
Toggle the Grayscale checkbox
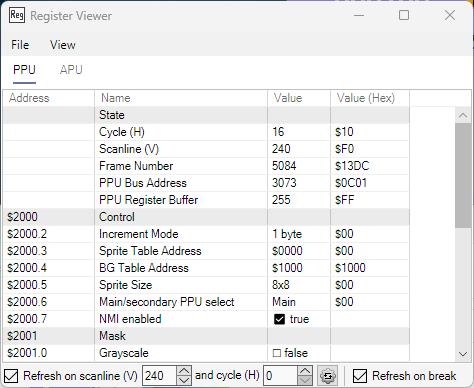coord(277,353)
